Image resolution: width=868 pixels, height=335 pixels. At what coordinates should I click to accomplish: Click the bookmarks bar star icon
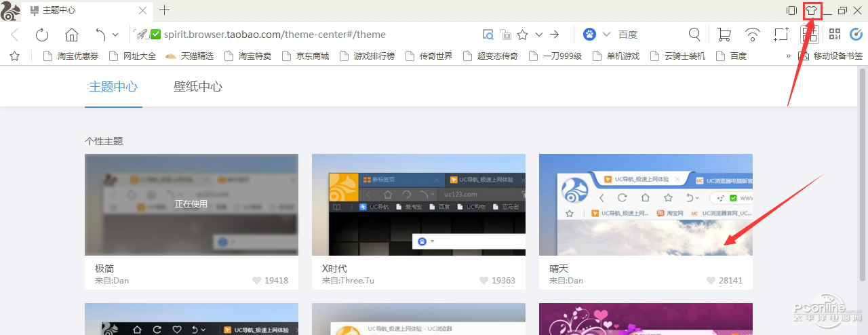14,56
